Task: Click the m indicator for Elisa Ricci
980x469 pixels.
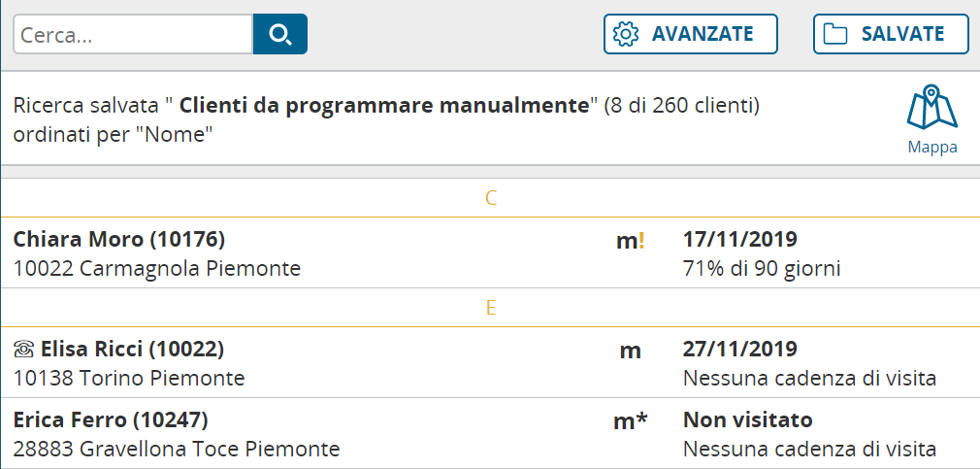Action: pyautogui.click(x=630, y=351)
